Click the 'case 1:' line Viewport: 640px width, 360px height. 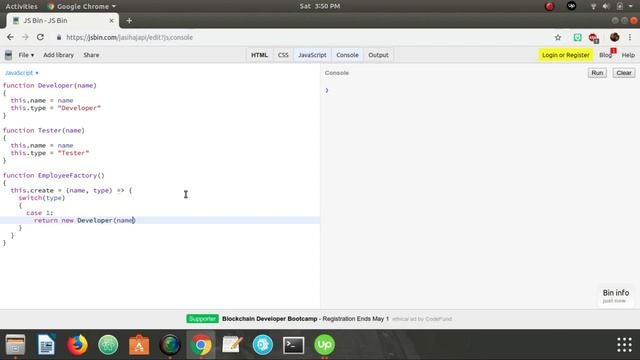tap(40, 213)
